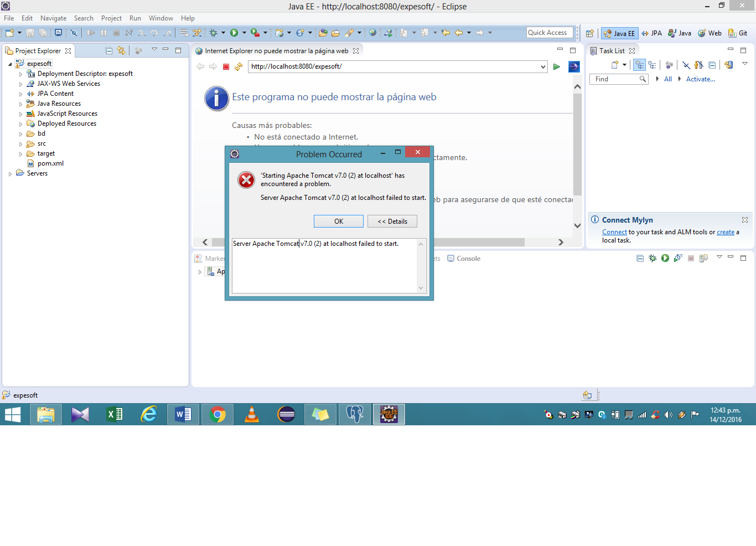Toggle Focus on Workweek in Task List
The image size is (756, 546).
click(x=699, y=65)
